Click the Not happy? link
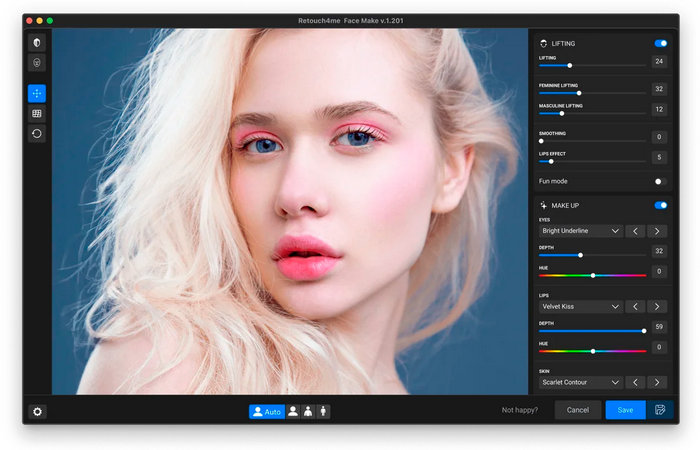700x450 pixels. (x=520, y=410)
